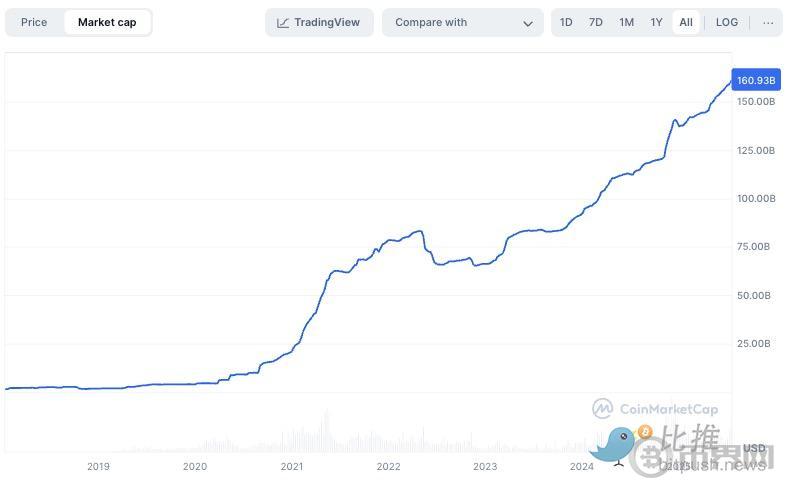
Task: Switch to the Price view
Action: pos(34,22)
